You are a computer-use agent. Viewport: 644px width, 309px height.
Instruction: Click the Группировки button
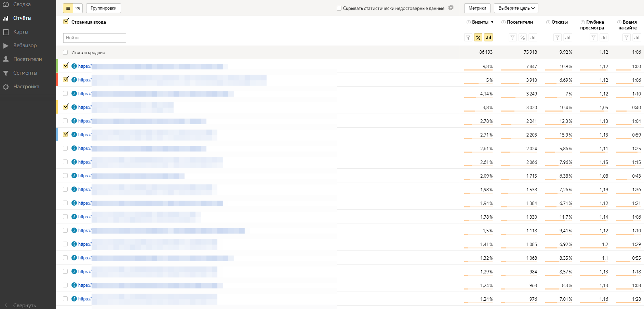click(x=104, y=8)
